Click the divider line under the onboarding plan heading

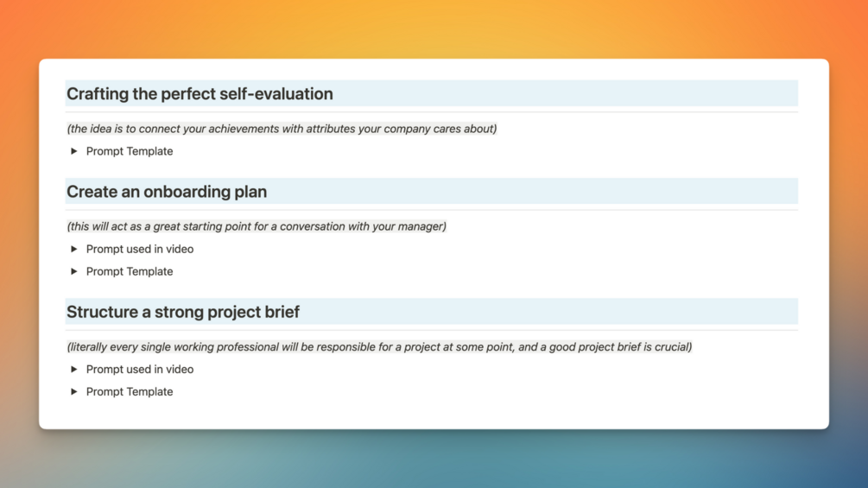click(432, 210)
